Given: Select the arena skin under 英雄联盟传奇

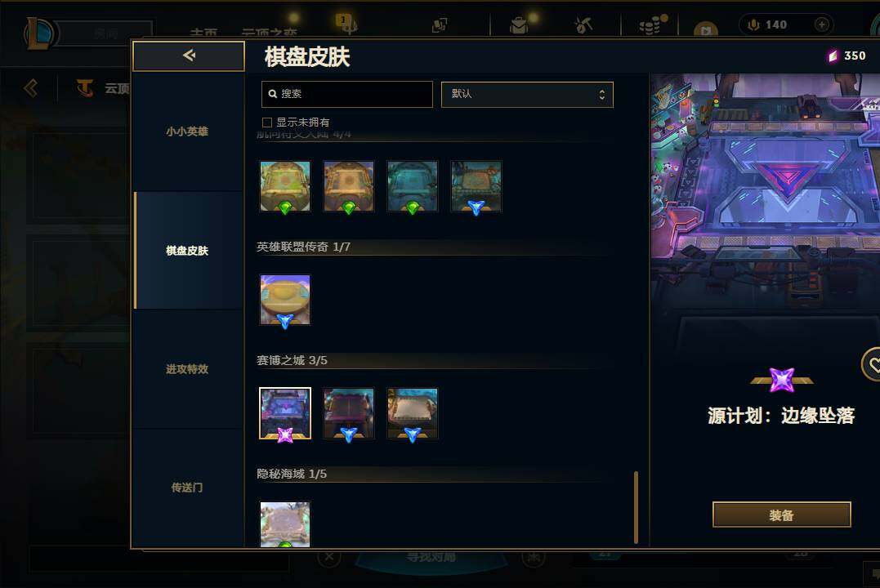Looking at the screenshot, I should pos(285,300).
